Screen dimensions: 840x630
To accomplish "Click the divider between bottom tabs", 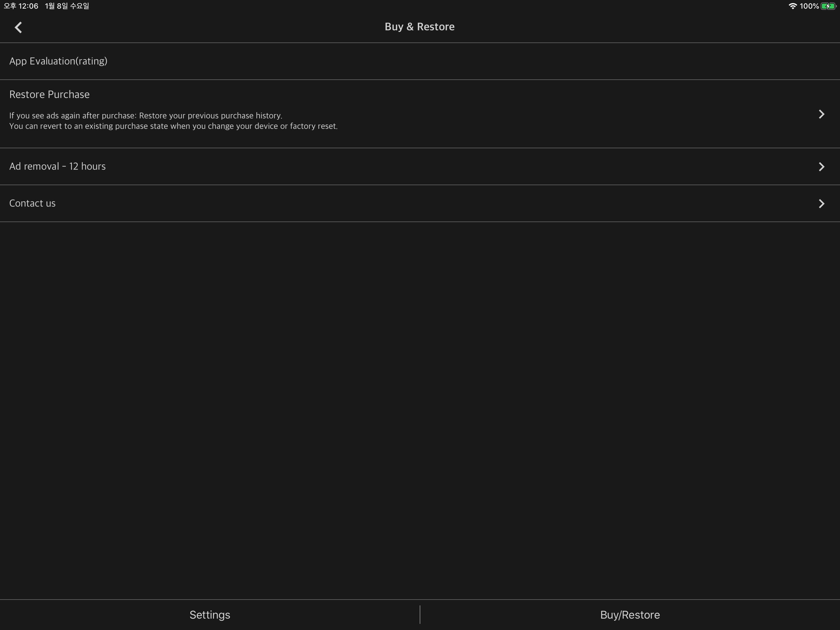I will pos(420,615).
